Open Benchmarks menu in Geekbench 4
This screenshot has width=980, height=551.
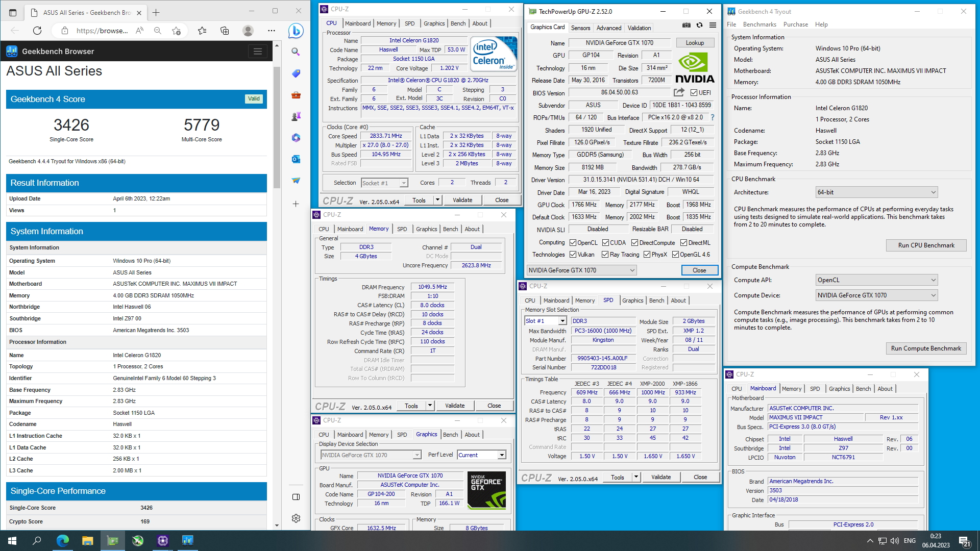759,24
